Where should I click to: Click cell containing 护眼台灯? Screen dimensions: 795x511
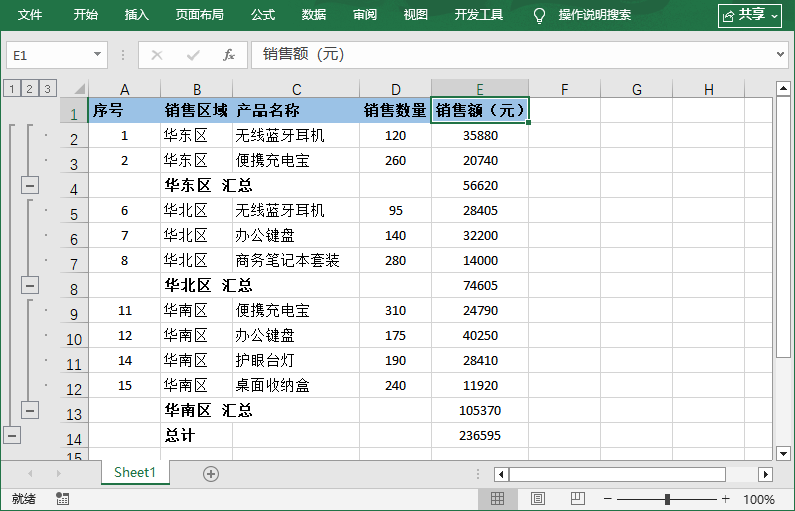[296, 360]
